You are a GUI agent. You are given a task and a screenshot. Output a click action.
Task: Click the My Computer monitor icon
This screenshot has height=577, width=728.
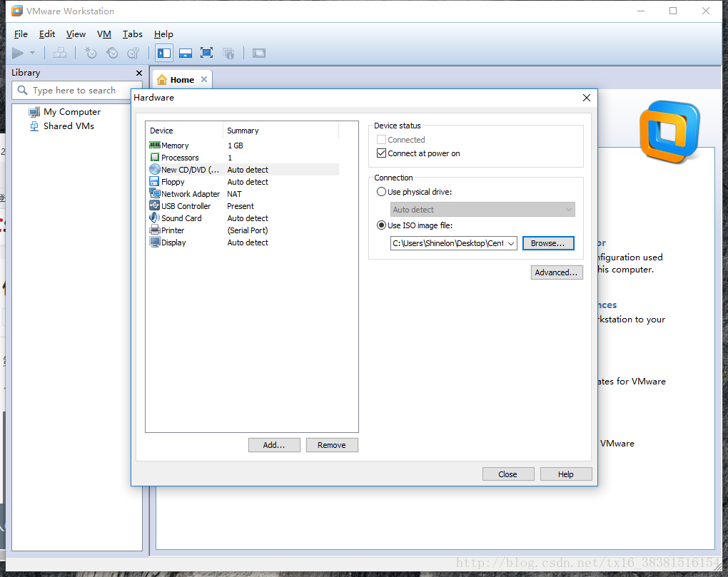point(34,112)
